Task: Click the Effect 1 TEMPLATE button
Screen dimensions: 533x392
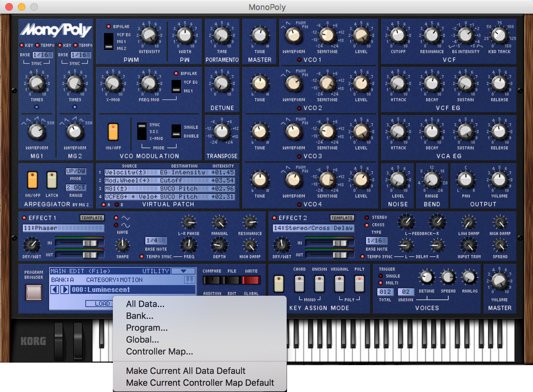Action: point(92,218)
